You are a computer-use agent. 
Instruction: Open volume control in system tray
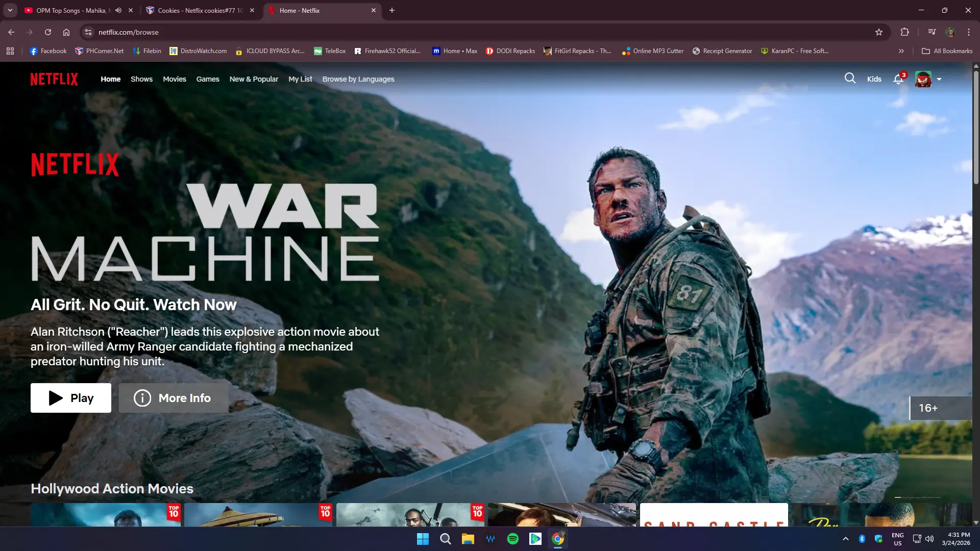click(929, 539)
